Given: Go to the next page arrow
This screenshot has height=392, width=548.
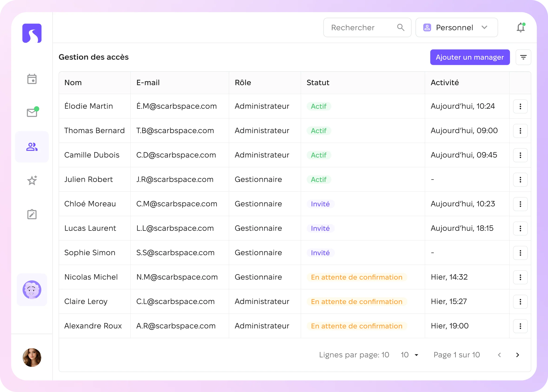Looking at the screenshot, I should coord(518,355).
